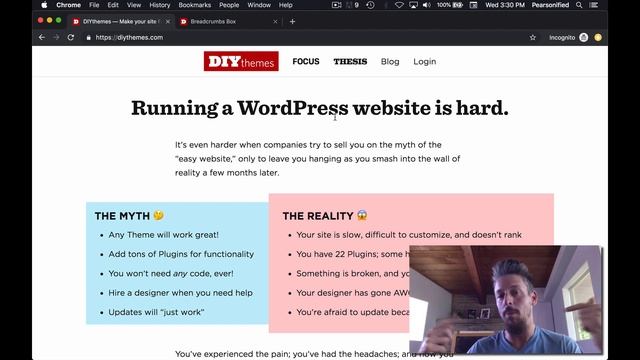640x360 pixels.
Task: Go back with the back arrow
Action: 42,37
